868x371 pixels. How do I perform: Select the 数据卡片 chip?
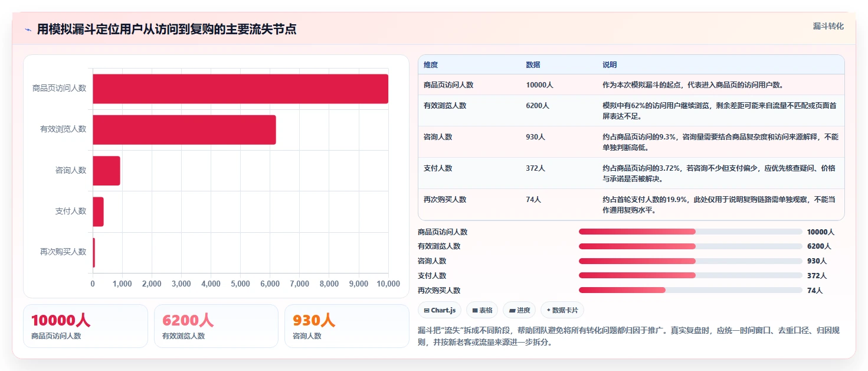point(562,310)
